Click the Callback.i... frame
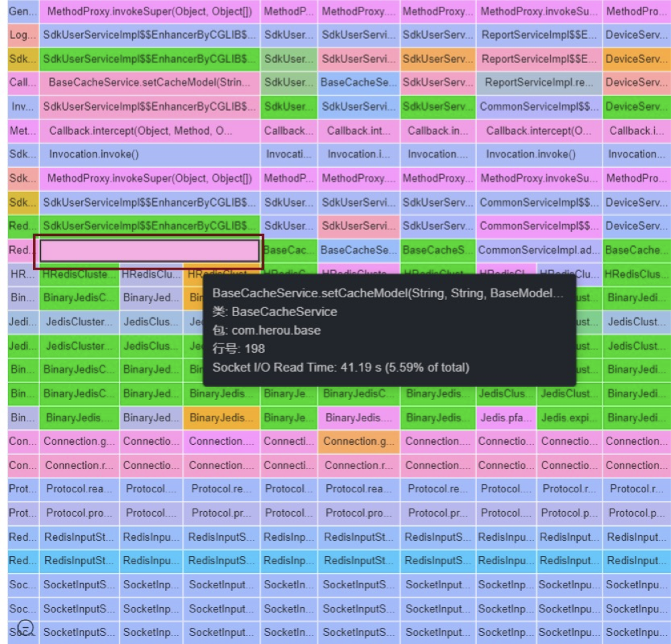The height and width of the screenshot is (644, 671). coord(636,131)
